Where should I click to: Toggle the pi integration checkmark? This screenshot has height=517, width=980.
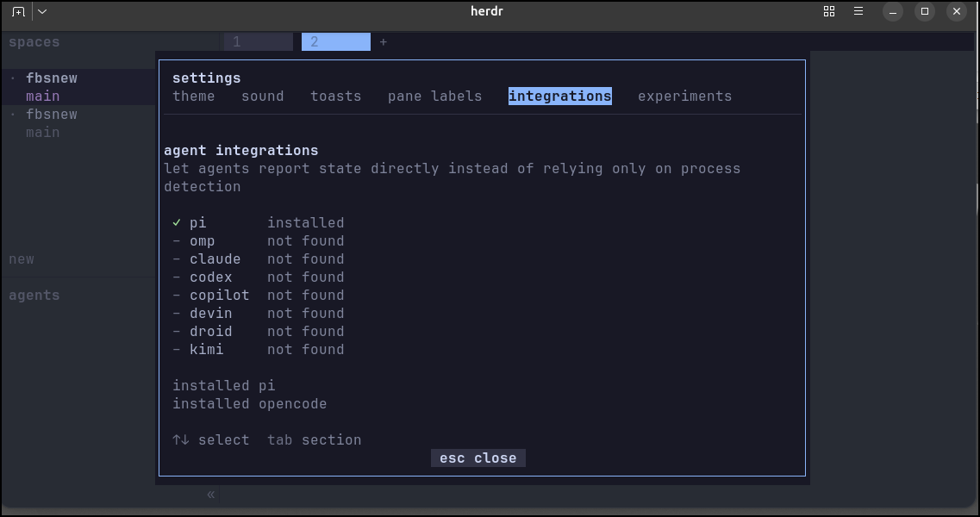(177, 222)
